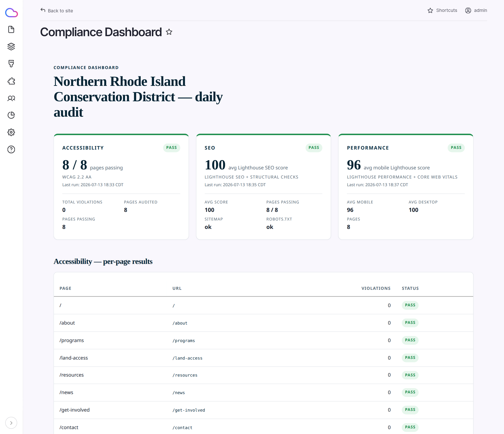Click the /programs URL cell

tap(184, 341)
